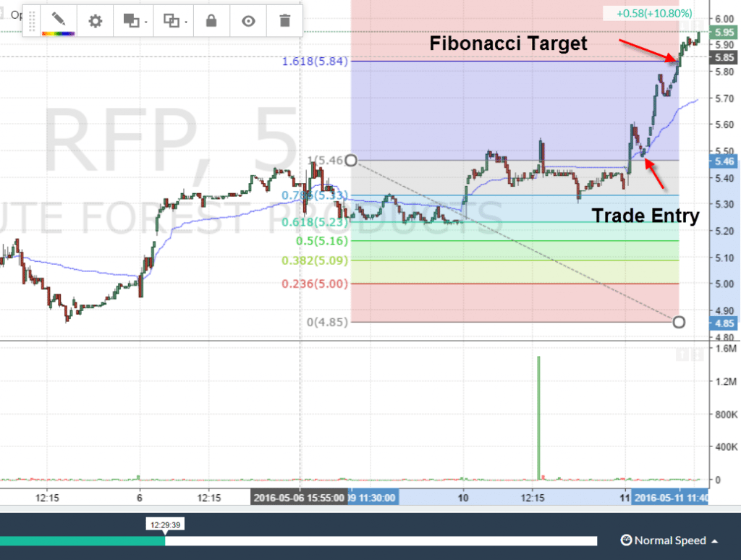The image size is (741, 560).
Task: Click the highlighted 2016-05-11 11:40 axis label
Action: pos(672,498)
